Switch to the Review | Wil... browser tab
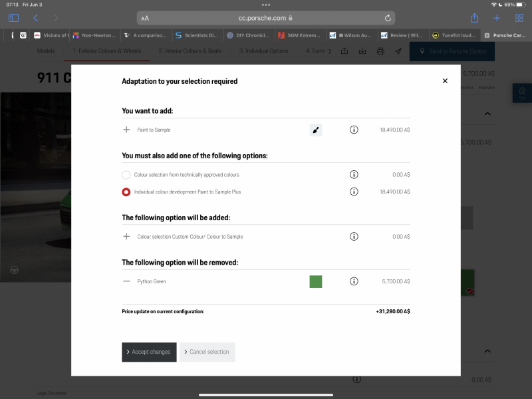The width and height of the screenshot is (532, 399). pyautogui.click(x=403, y=35)
